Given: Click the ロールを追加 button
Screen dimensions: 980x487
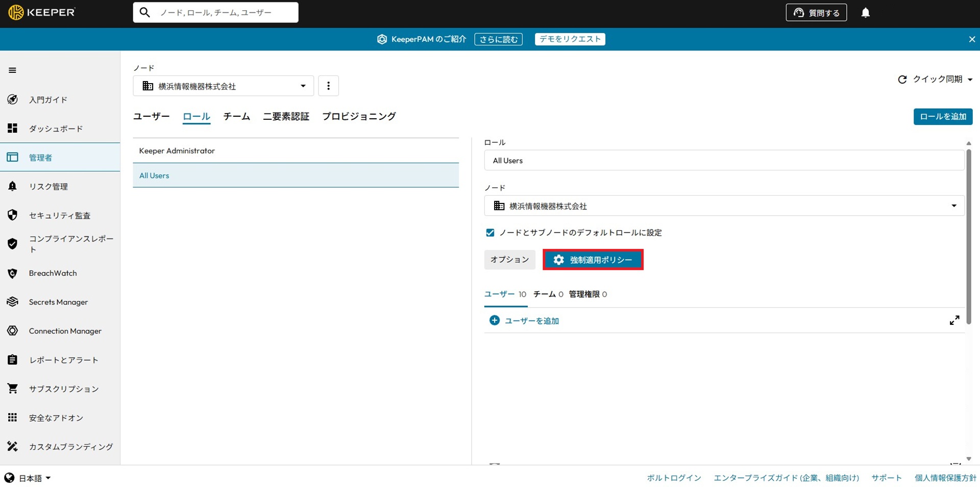Looking at the screenshot, I should tap(942, 116).
